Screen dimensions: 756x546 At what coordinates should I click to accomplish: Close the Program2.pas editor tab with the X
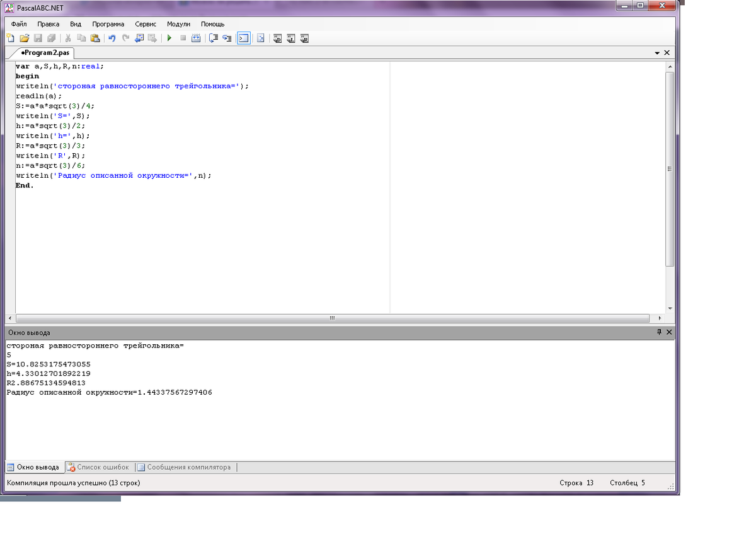tap(667, 53)
